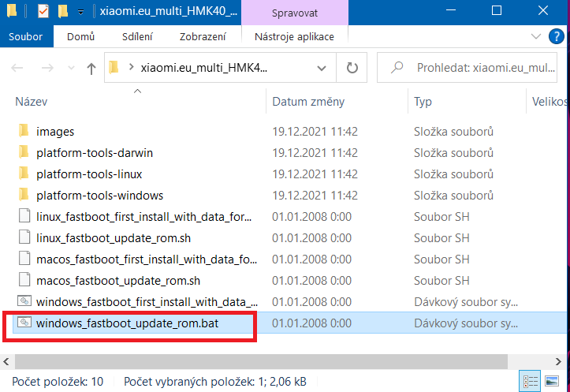Select macos_fastboot_first_install_with_data_fo... file name
This screenshot has height=392, width=570.
(147, 259)
